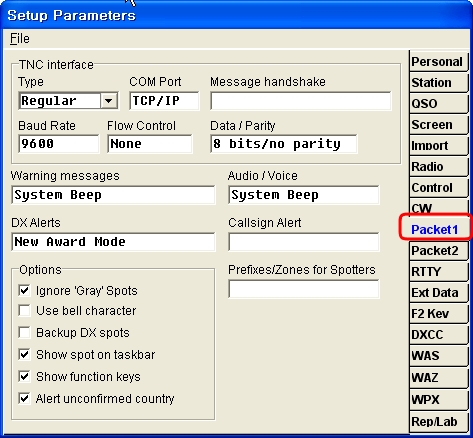Image resolution: width=473 pixels, height=438 pixels.
Task: Switch to the WAZ tab
Action: click(438, 377)
